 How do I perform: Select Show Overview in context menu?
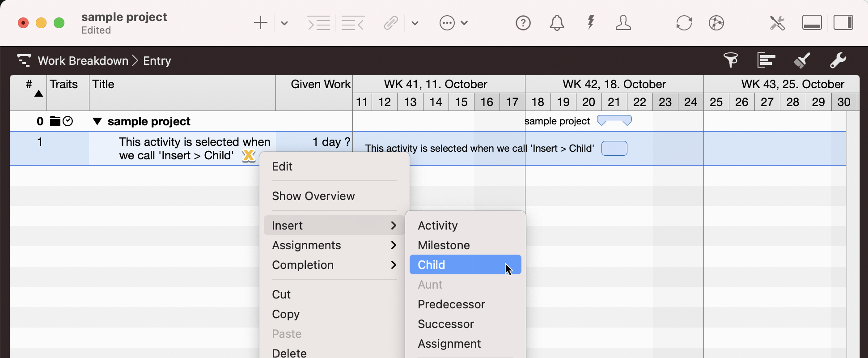coord(313,196)
